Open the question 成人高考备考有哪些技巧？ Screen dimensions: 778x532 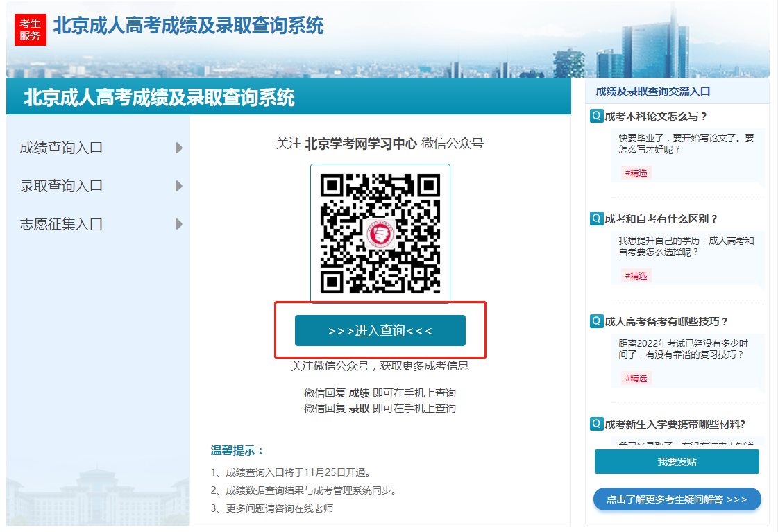[666, 322]
